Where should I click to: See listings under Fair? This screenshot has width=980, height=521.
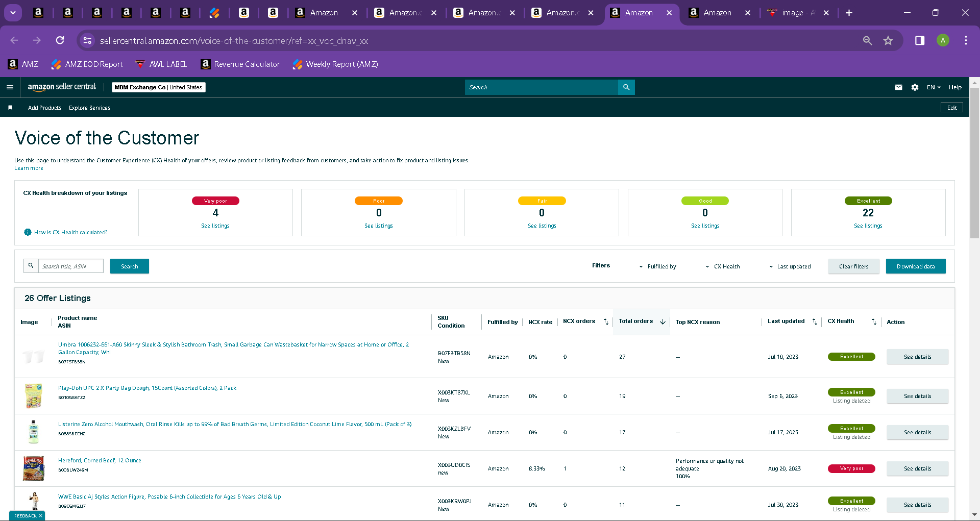click(x=542, y=226)
